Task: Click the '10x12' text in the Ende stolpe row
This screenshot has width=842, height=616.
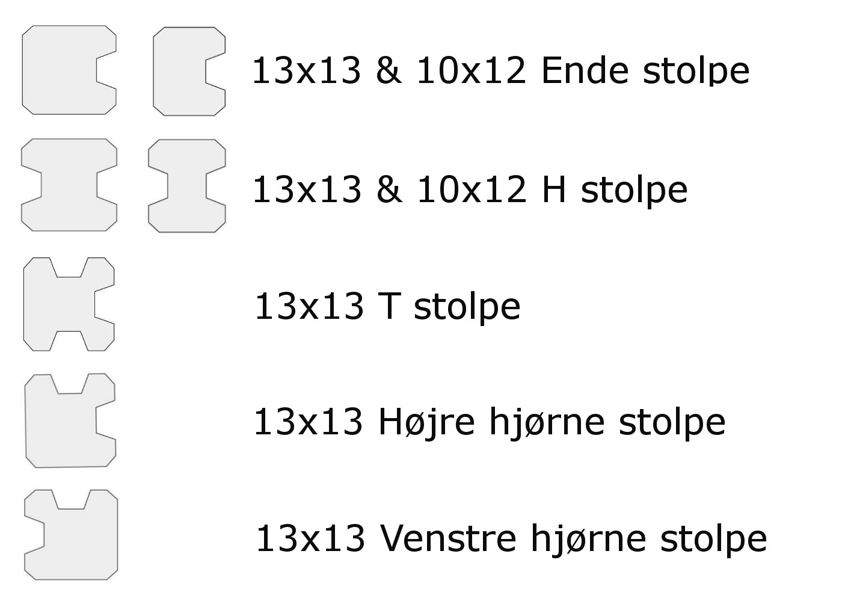Action: [471, 70]
